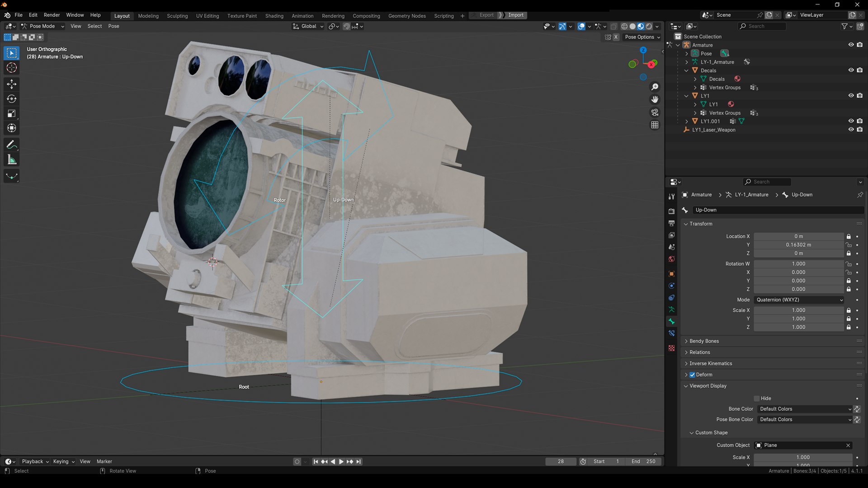The width and height of the screenshot is (868, 488).
Task: Toggle visibility of Armature in outliner
Action: pyautogui.click(x=851, y=45)
